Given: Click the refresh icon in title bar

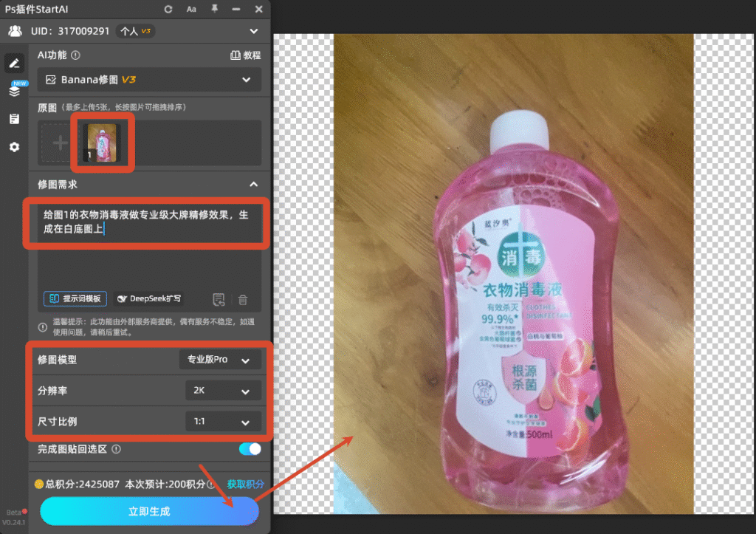Looking at the screenshot, I should pyautogui.click(x=168, y=9).
